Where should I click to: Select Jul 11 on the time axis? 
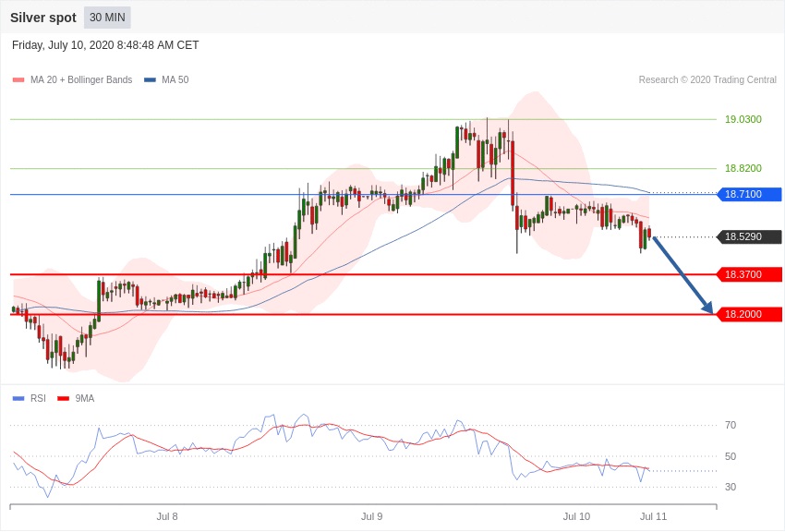click(x=653, y=516)
